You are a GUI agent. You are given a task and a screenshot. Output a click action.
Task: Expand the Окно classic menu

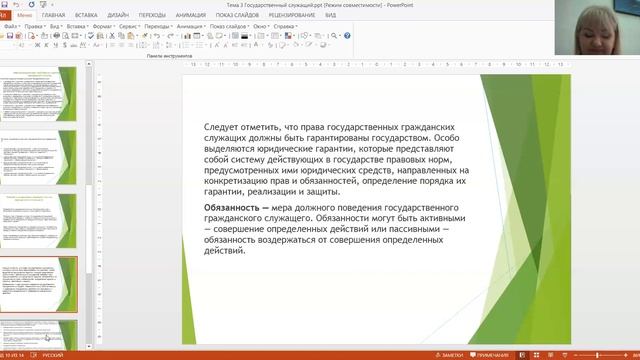click(x=261, y=26)
